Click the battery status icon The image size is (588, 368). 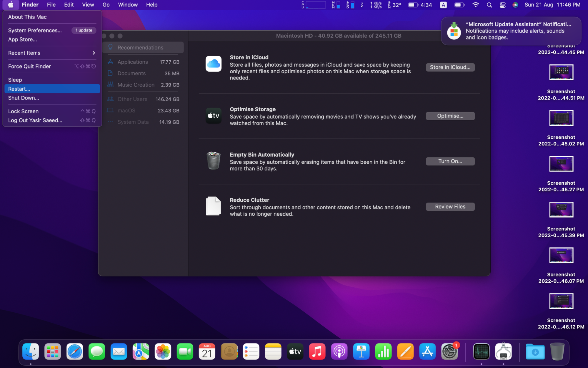point(459,5)
